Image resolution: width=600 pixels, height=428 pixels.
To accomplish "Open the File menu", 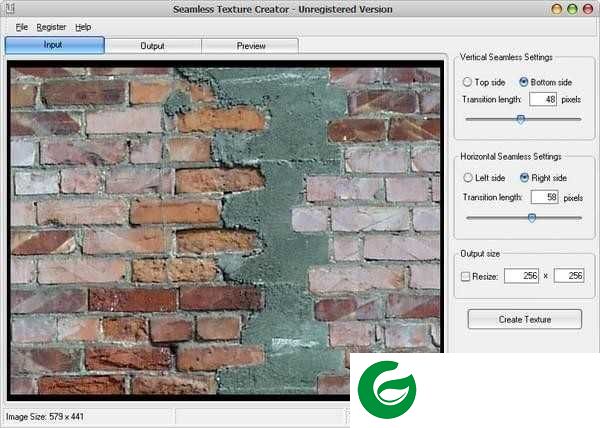I will (21, 27).
